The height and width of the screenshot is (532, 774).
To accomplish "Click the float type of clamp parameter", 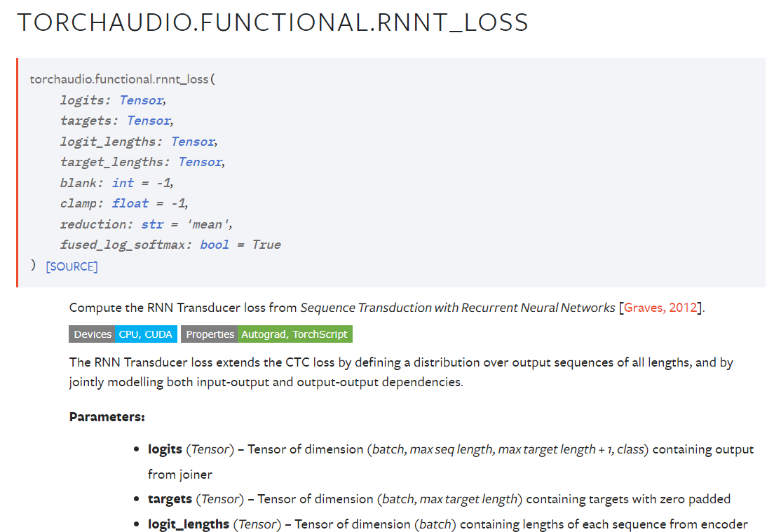I will pos(130,203).
